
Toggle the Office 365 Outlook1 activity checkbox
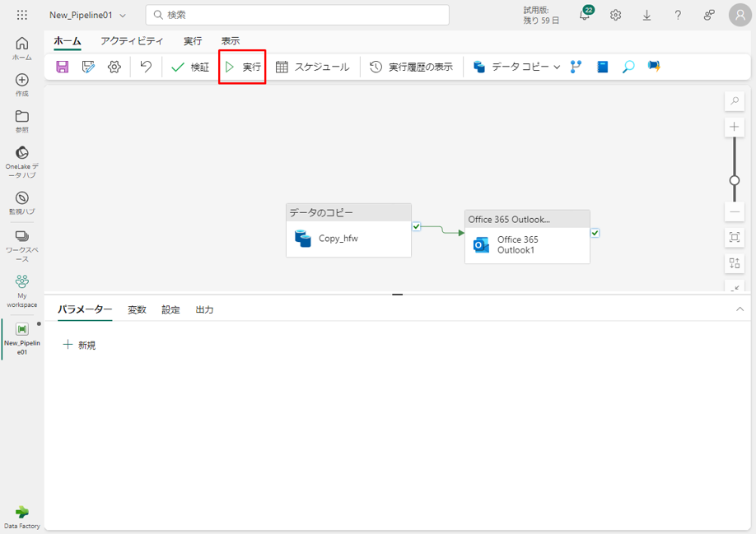click(595, 233)
